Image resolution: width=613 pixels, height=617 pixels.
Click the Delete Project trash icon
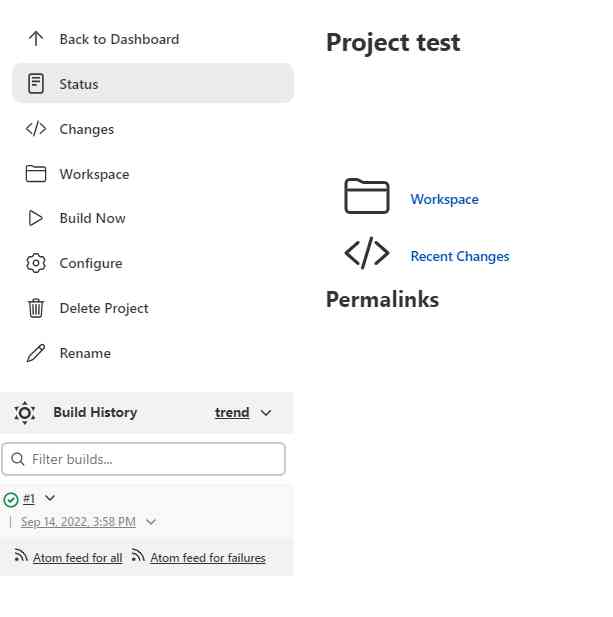coord(36,308)
